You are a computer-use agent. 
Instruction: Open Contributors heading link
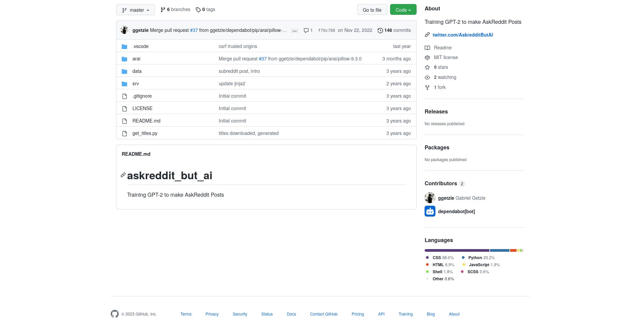point(445,183)
